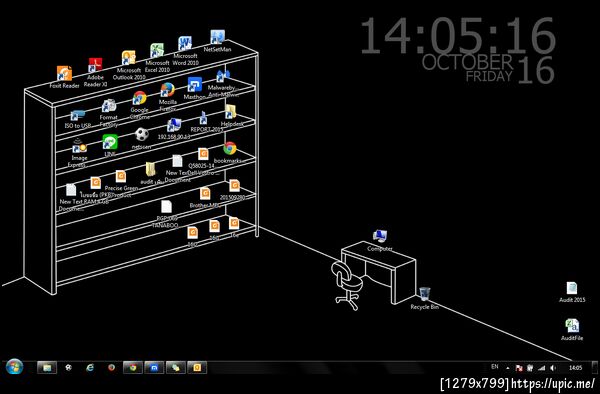This screenshot has height=394, width=600.
Task: Select the Microsoft Word 2010 desktop icon
Action: coord(185,44)
